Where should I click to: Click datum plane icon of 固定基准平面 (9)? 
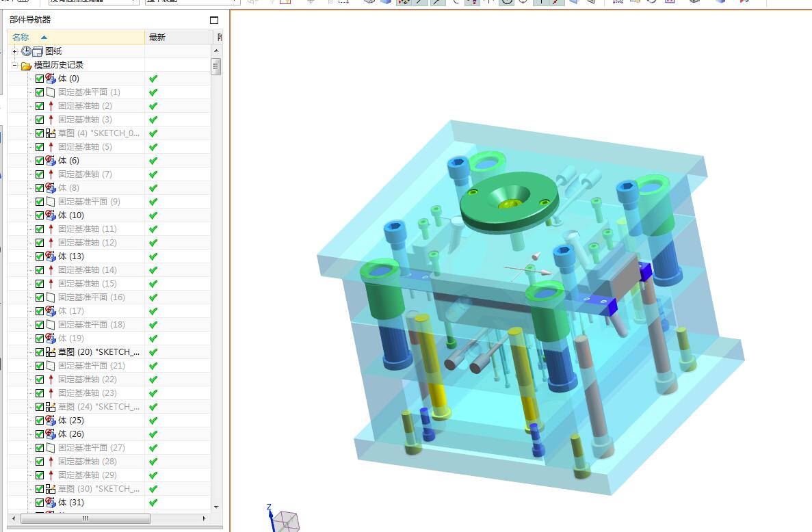coord(51,201)
